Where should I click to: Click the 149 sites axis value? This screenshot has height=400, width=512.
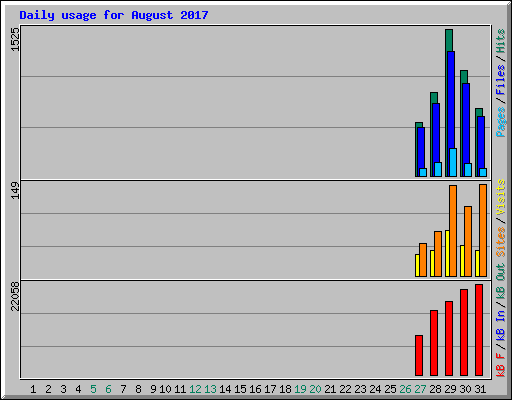click(15, 190)
